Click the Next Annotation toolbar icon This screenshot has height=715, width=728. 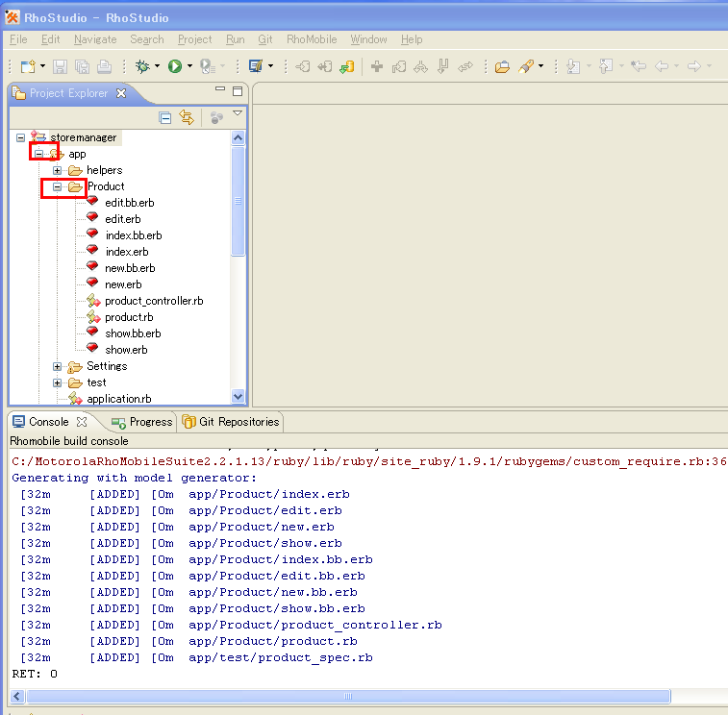[573, 67]
